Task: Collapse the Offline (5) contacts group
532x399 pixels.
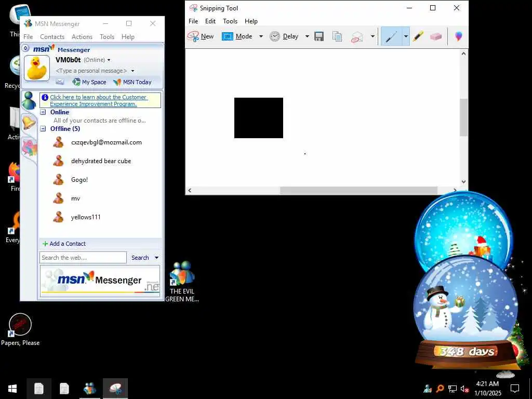Action: (x=43, y=129)
